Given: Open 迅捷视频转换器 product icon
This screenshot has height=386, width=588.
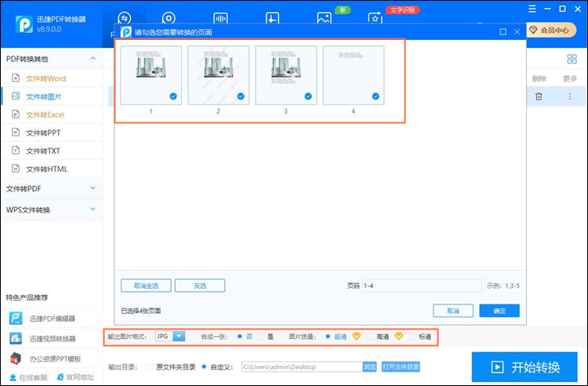Looking at the screenshot, I should pos(16,338).
